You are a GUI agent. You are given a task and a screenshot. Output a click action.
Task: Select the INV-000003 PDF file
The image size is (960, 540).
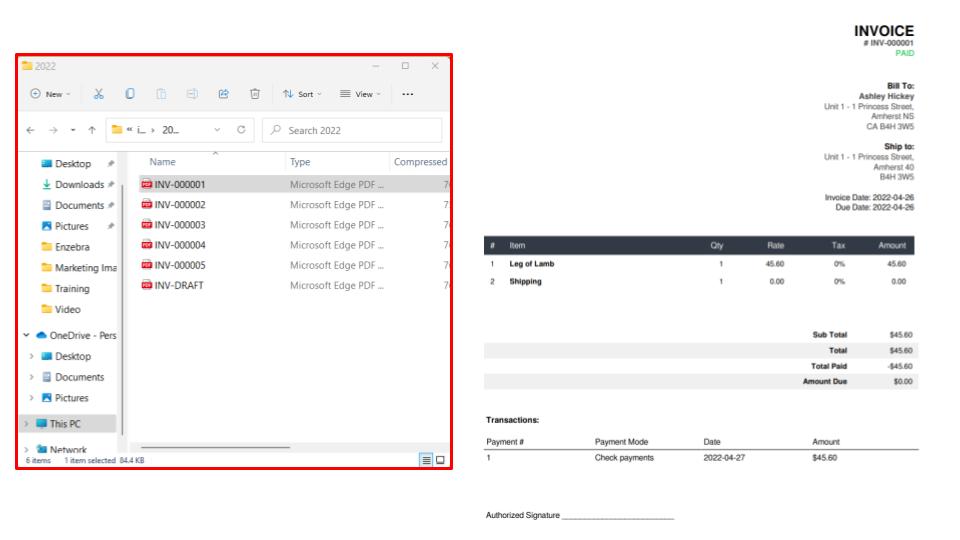179,225
